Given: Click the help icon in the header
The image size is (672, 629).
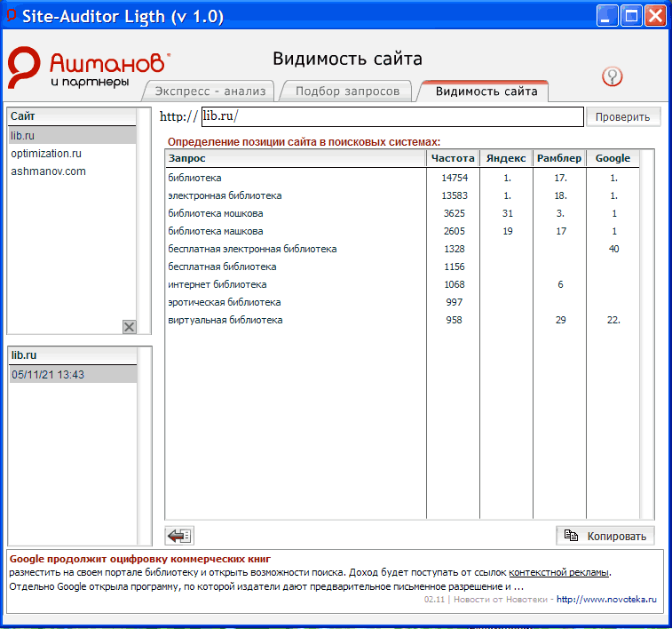Looking at the screenshot, I should (612, 76).
